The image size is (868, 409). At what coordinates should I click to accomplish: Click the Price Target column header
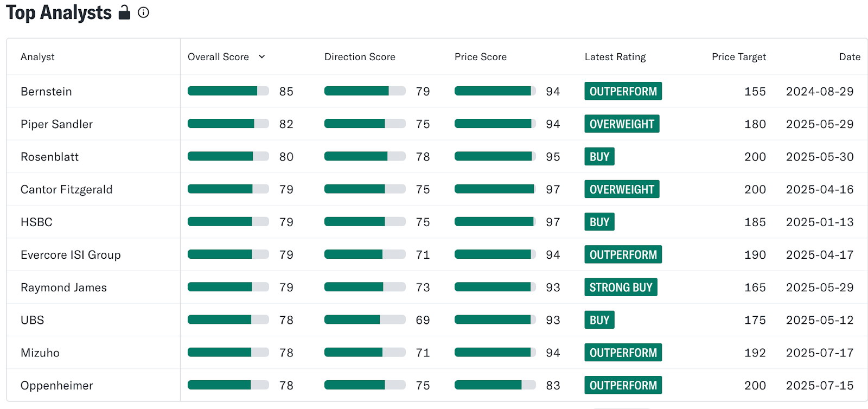coord(739,57)
